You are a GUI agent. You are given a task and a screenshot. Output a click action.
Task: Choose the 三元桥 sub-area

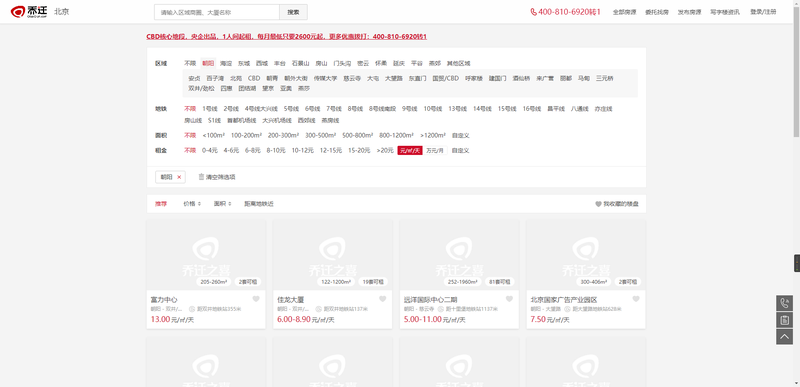point(605,79)
